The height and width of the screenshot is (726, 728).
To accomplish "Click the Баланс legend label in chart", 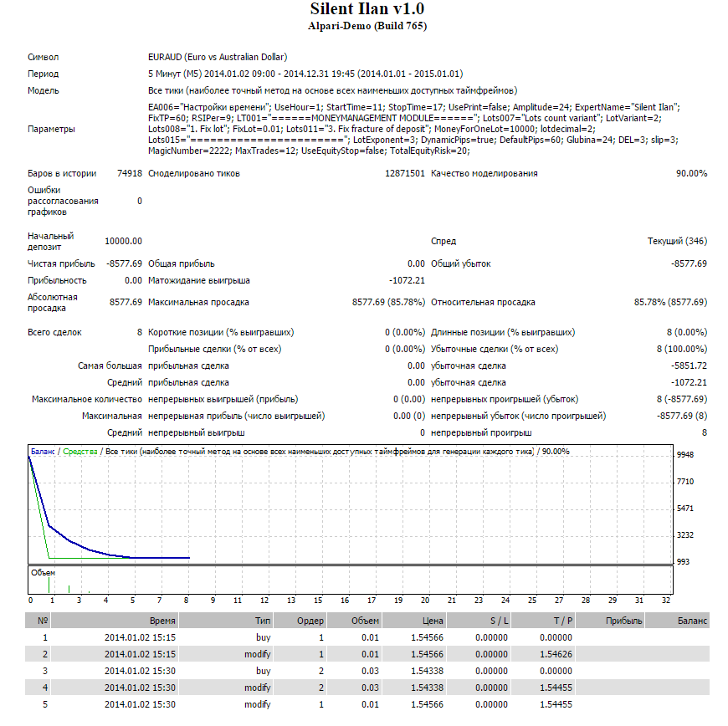I will click(x=42, y=451).
